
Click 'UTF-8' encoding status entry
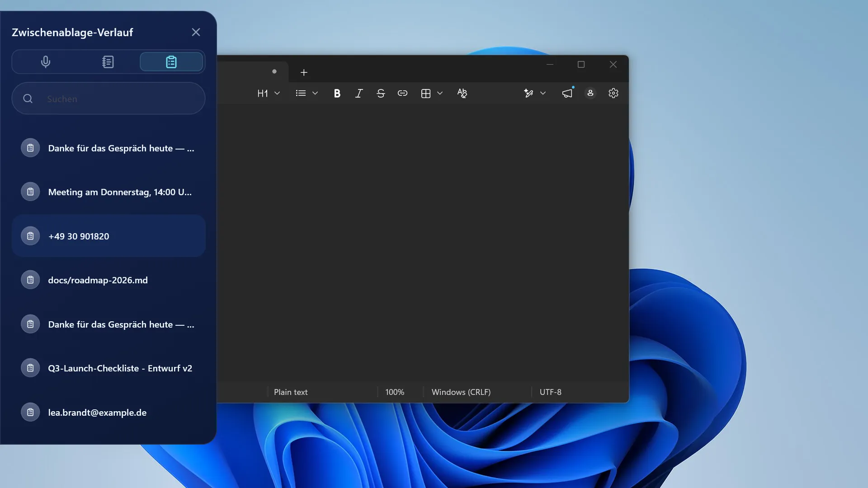(x=551, y=392)
